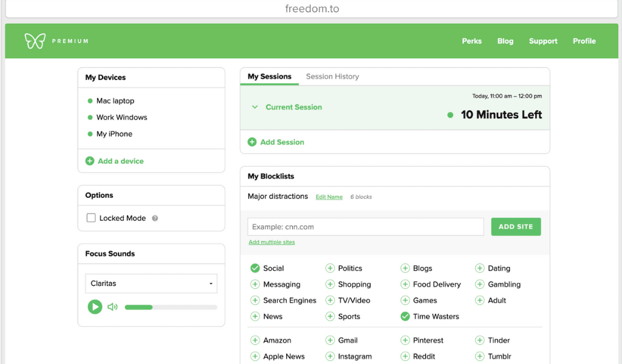This screenshot has height=364, width=622.
Task: Add TV/Video category to blocklist
Action: (330, 300)
